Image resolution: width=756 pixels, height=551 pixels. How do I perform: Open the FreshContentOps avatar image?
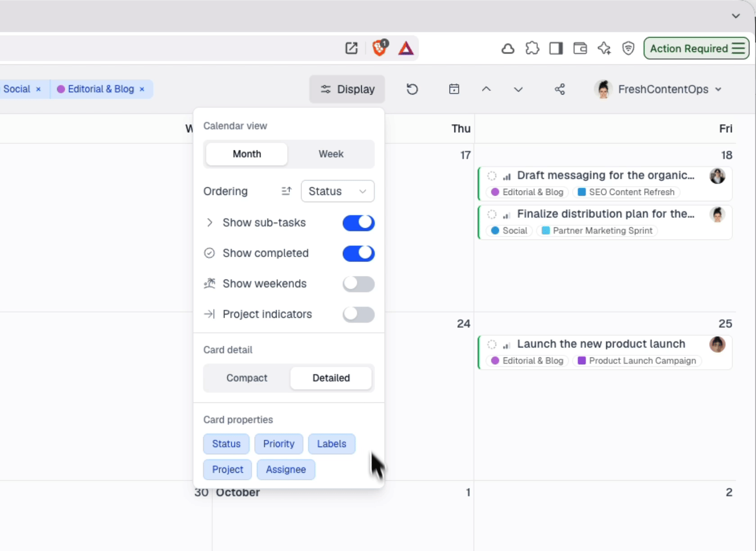click(603, 89)
